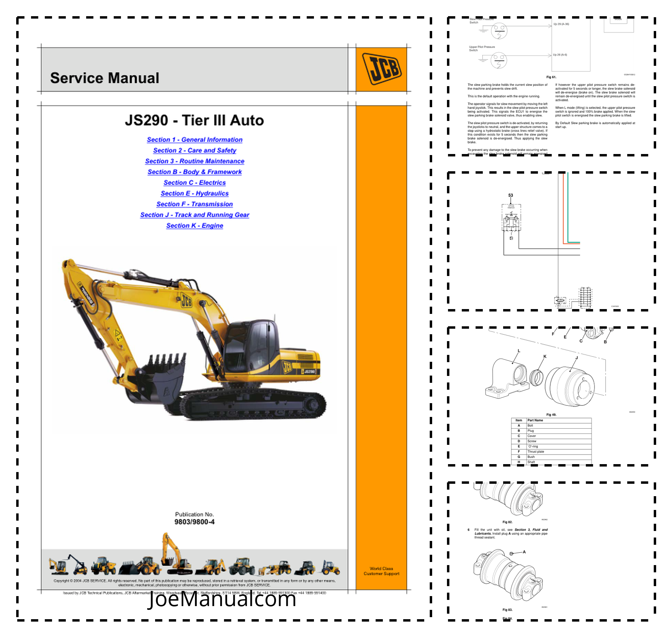This screenshot has width=672, height=634.
Task: Click the JoeManualcom watermark text
Action: 222,599
